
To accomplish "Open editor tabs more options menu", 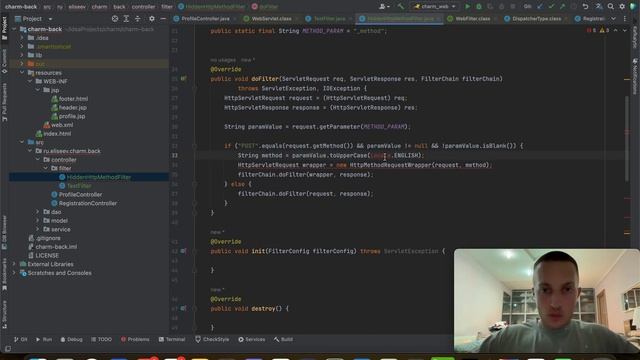I will point(624,19).
